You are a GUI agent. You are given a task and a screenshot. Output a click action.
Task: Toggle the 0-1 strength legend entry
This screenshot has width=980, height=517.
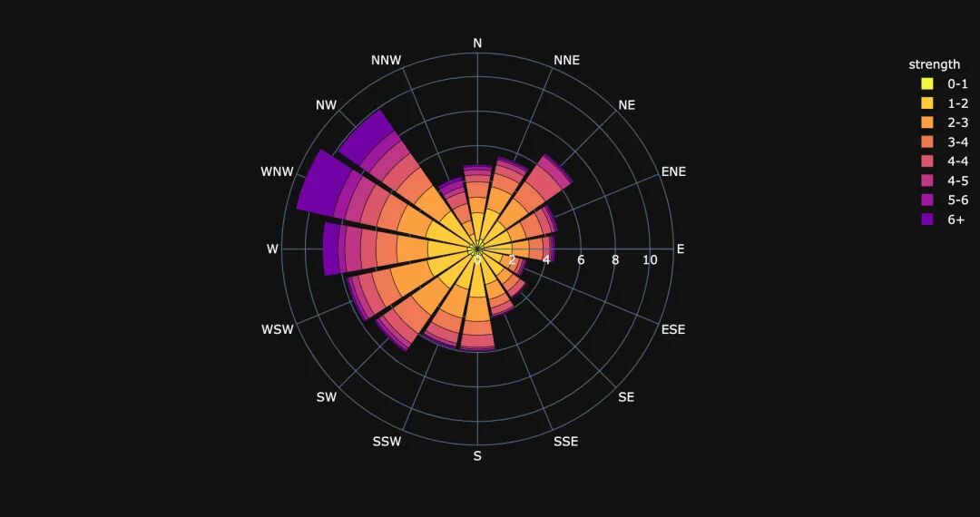click(x=944, y=83)
